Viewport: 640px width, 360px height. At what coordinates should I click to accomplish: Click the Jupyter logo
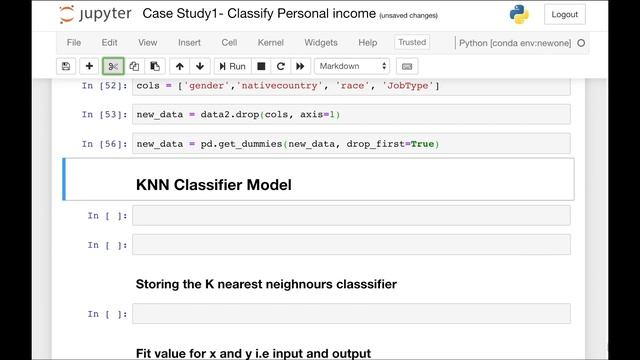tap(96, 14)
